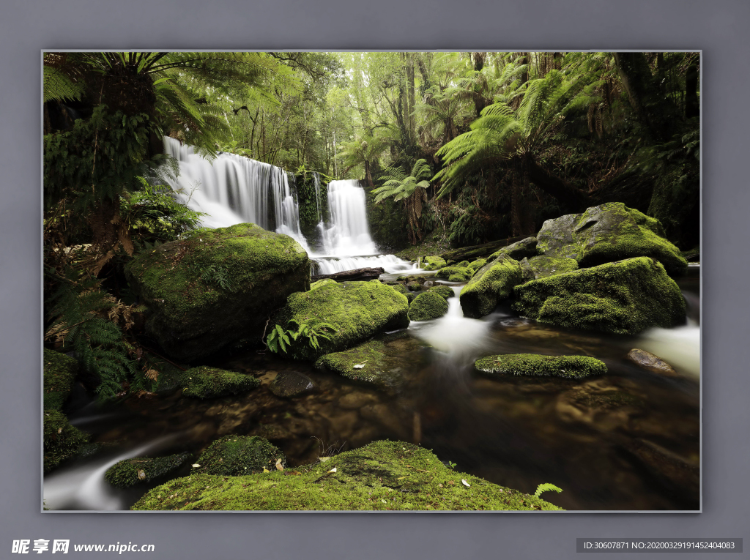The width and height of the screenshot is (750, 560).
Task: Click the narrower right waterfall
Action: click(346, 216)
